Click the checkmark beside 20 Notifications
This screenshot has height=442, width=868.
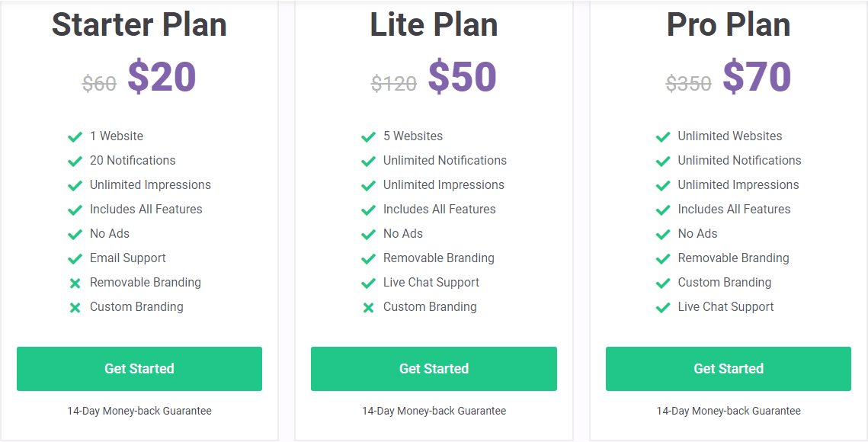75,160
